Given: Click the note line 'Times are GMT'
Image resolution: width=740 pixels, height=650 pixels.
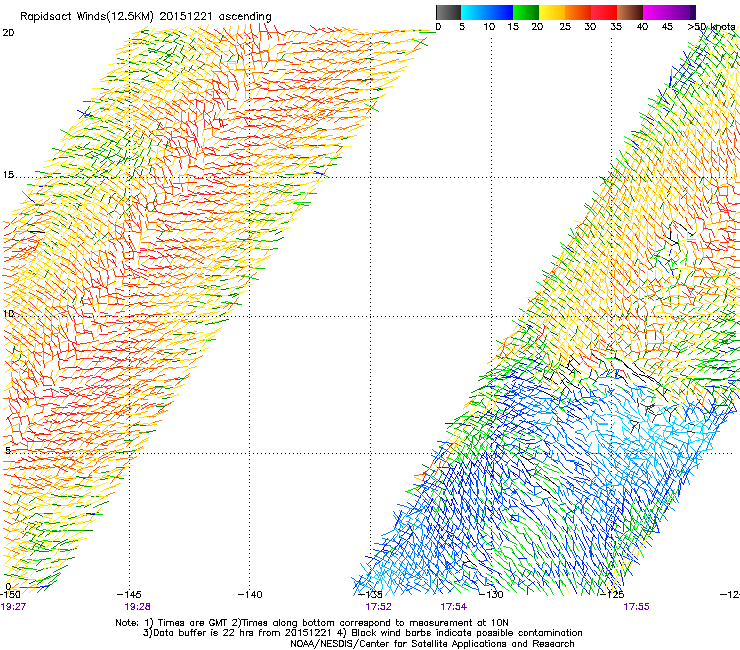Looking at the screenshot, I should (x=193, y=623).
